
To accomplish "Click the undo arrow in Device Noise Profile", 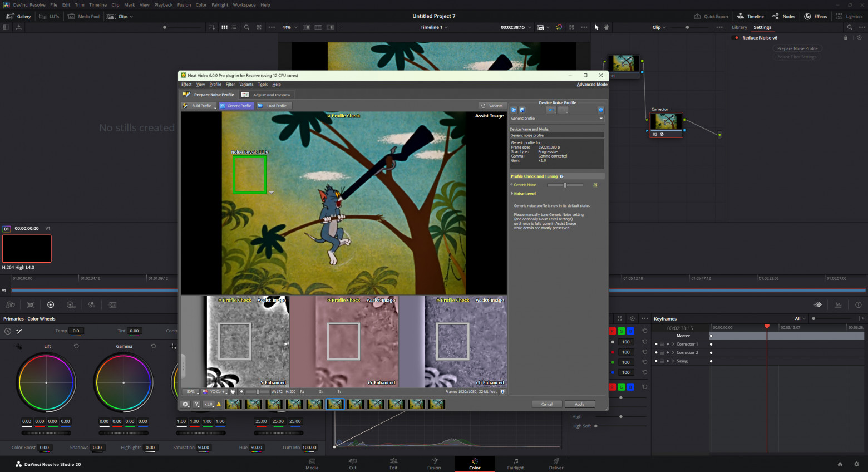I will [x=551, y=110].
